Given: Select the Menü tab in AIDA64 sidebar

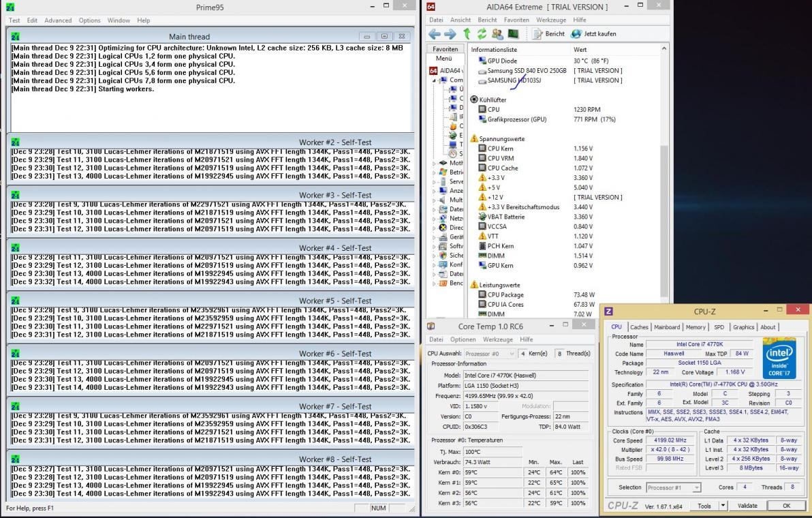Looking at the screenshot, I should point(443,58).
